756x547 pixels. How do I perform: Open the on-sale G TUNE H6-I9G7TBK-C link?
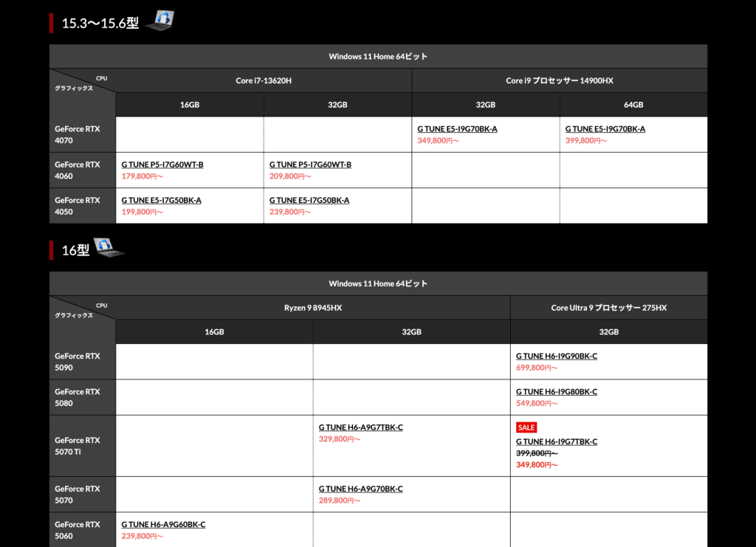click(x=557, y=442)
